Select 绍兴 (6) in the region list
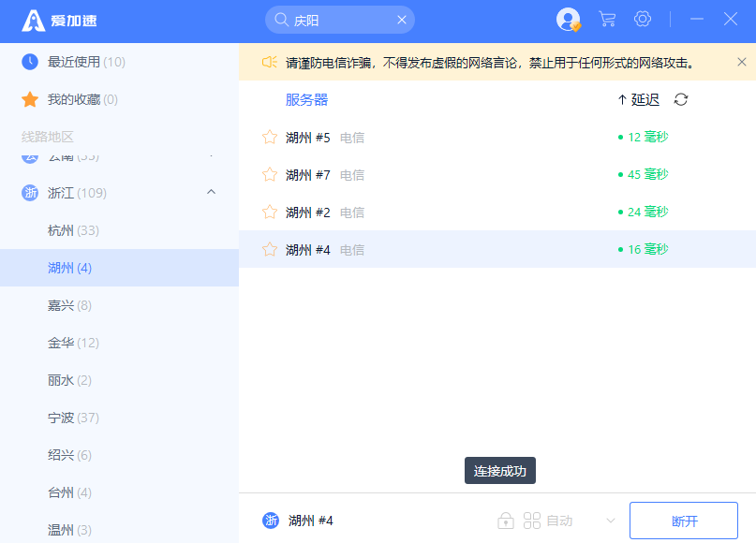756x543 pixels. point(119,455)
